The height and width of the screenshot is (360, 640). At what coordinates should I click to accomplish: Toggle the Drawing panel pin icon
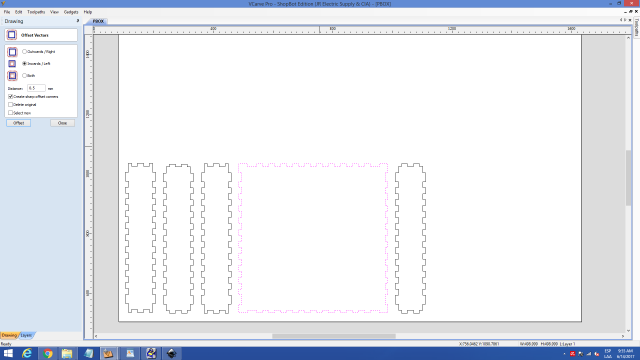tap(78, 21)
